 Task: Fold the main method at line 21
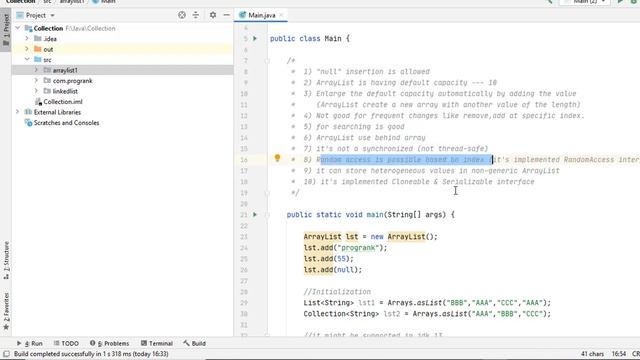[267, 215]
